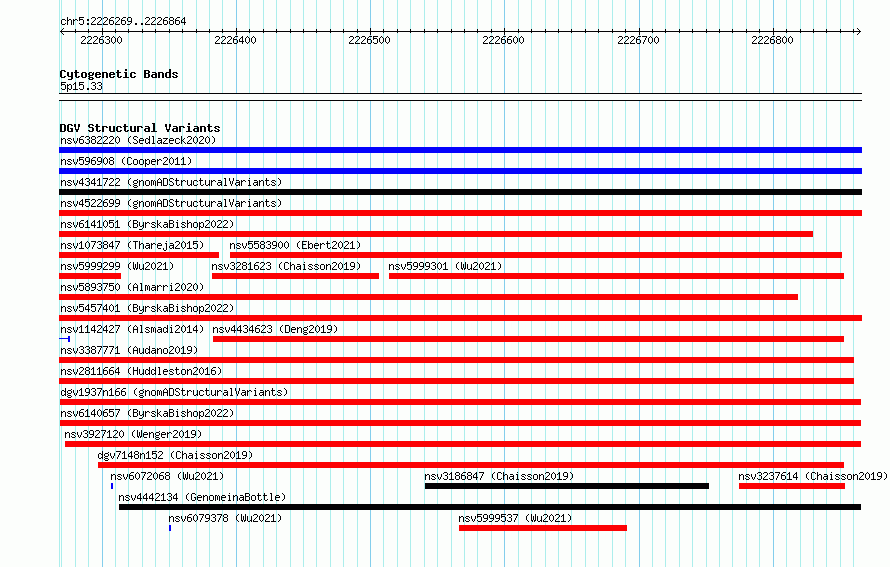Image resolution: width=890 pixels, height=567 pixels.
Task: Click the tiny blue nsv6072068 marker
Action: coord(112,486)
